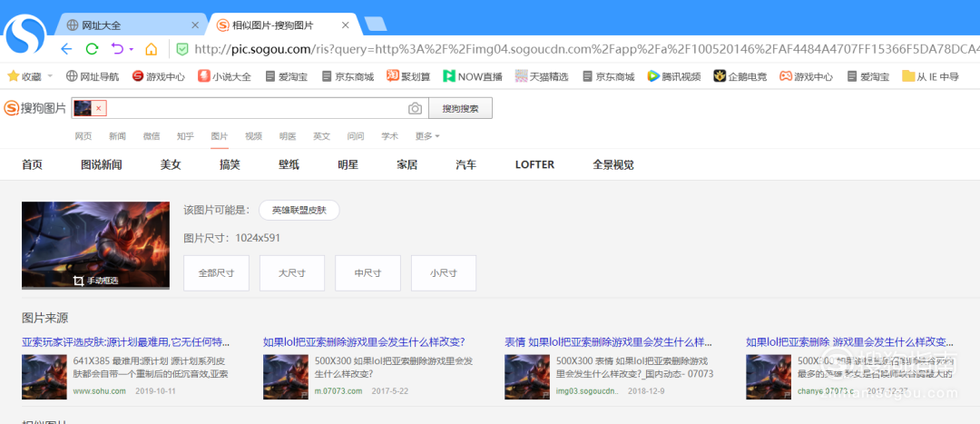The width and height of the screenshot is (980, 424).
Task: Open the NOW直播 bookmark
Action: point(473,77)
